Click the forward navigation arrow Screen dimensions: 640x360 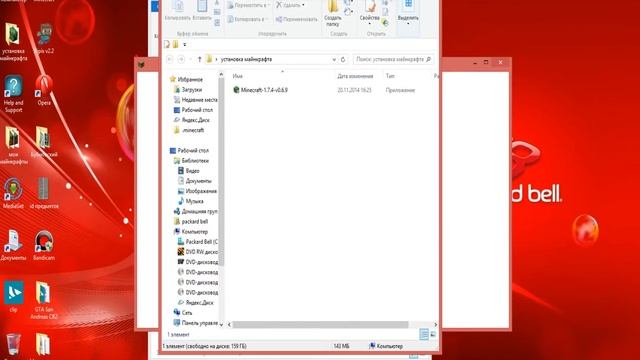tap(181, 59)
